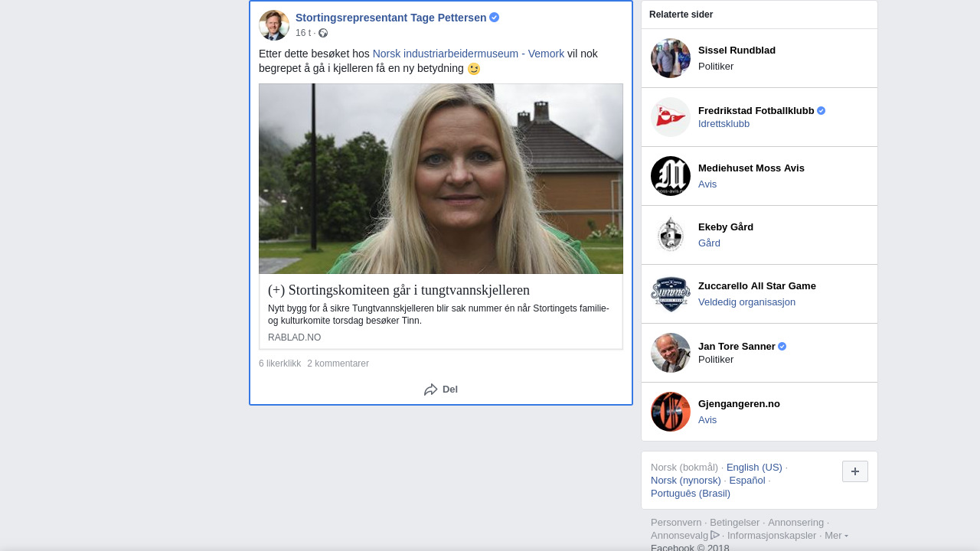Open the Personvern footer link
980x551 pixels.
click(676, 523)
